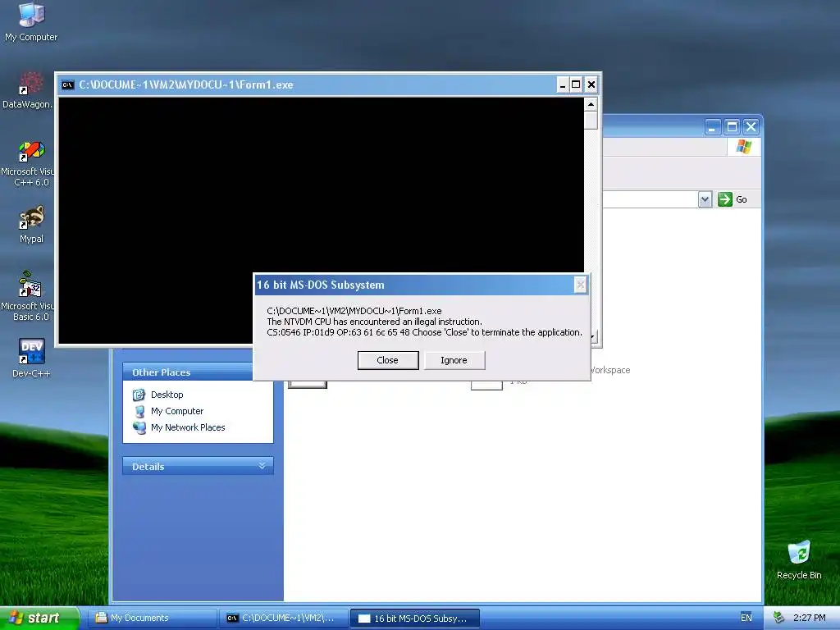Switch to My Documents taskbar button
The height and width of the screenshot is (630, 840).
(x=152, y=619)
